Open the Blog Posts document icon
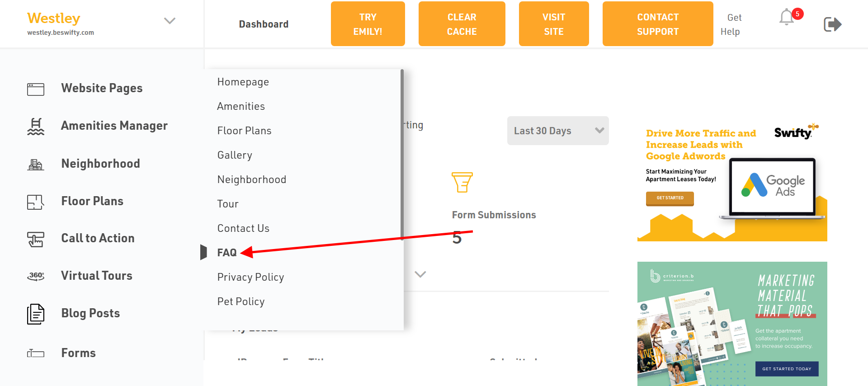Viewport: 868px width, 386px height. coord(36,314)
